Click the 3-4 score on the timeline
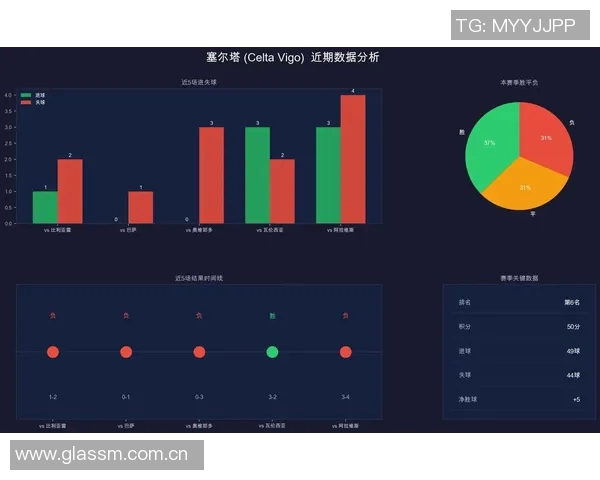Viewport: 600px width, 480px height. coord(346,397)
